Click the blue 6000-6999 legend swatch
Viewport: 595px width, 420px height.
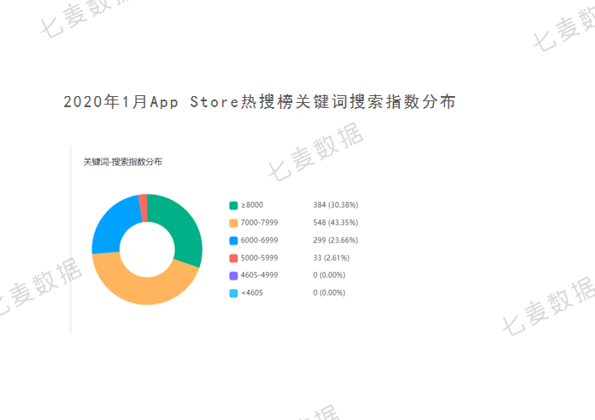click(x=233, y=241)
